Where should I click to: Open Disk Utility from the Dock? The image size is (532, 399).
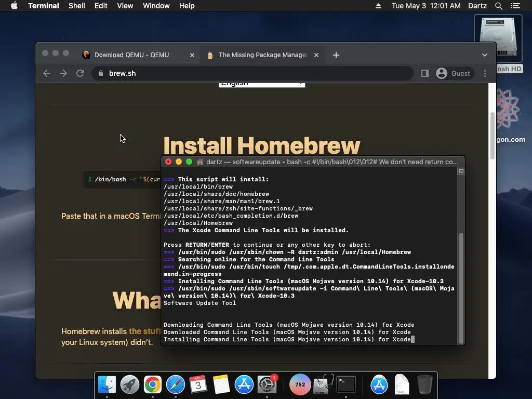coord(323,384)
